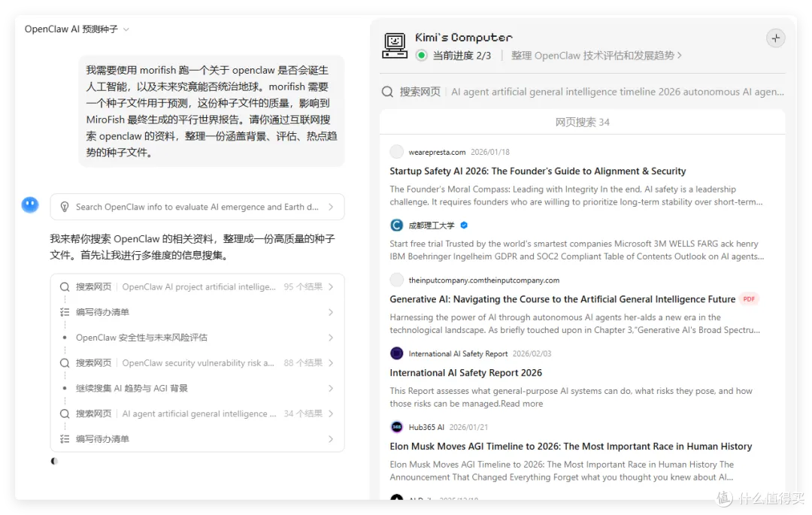
Task: Expand the 整理 OpenClaw 技术评估和发展趋势 step
Action: coord(596,56)
